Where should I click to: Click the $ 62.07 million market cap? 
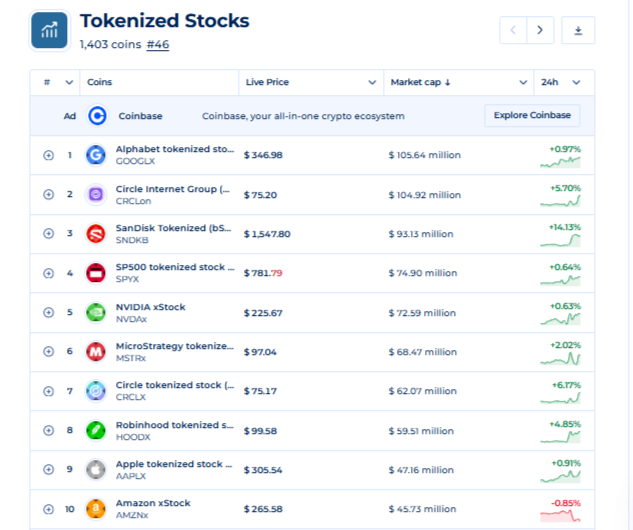[423, 391]
